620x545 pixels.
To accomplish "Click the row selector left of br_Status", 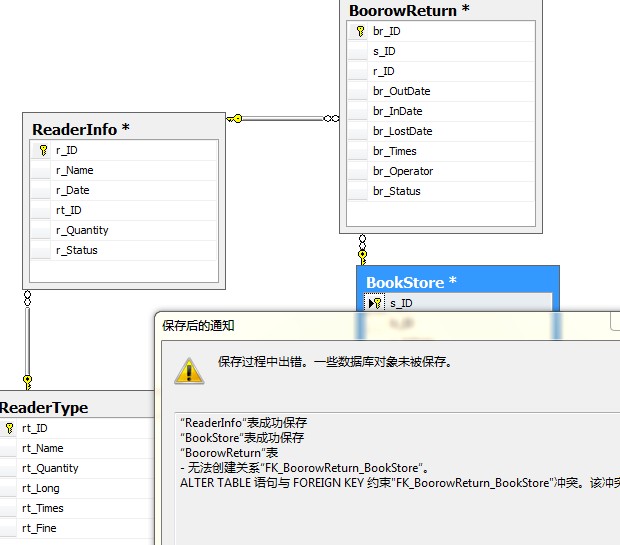I will tap(358, 191).
